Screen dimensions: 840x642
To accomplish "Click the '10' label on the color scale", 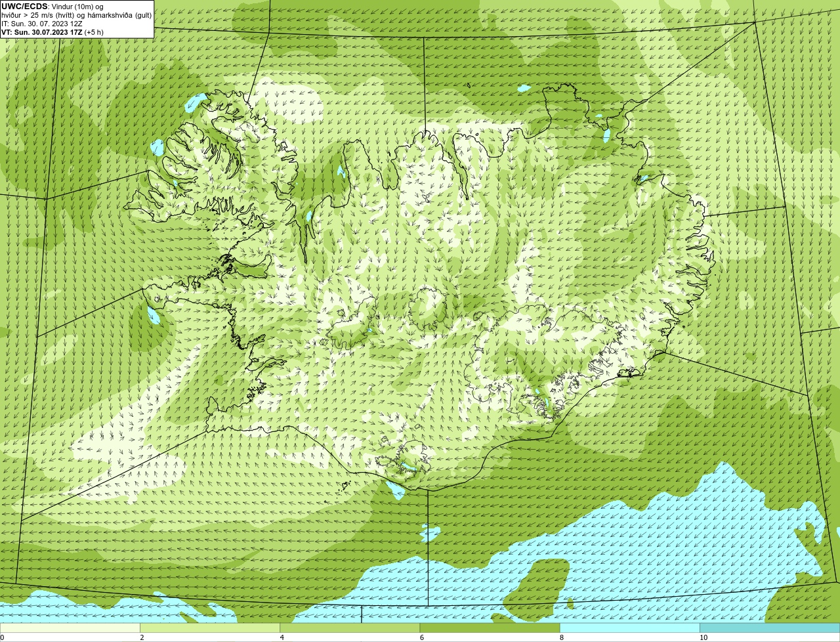I will (x=703, y=637).
